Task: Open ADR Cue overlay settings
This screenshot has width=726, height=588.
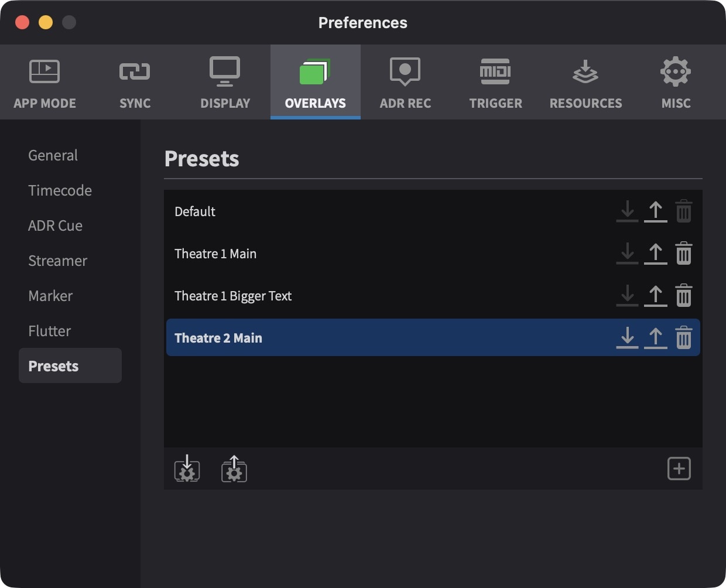Action: [70, 225]
